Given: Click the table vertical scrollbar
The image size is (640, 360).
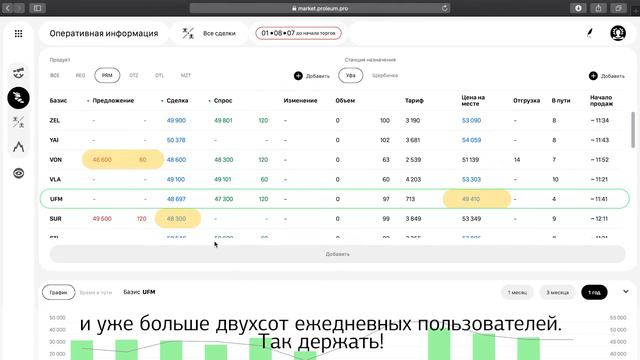Looking at the screenshot, I should click(x=633, y=130).
